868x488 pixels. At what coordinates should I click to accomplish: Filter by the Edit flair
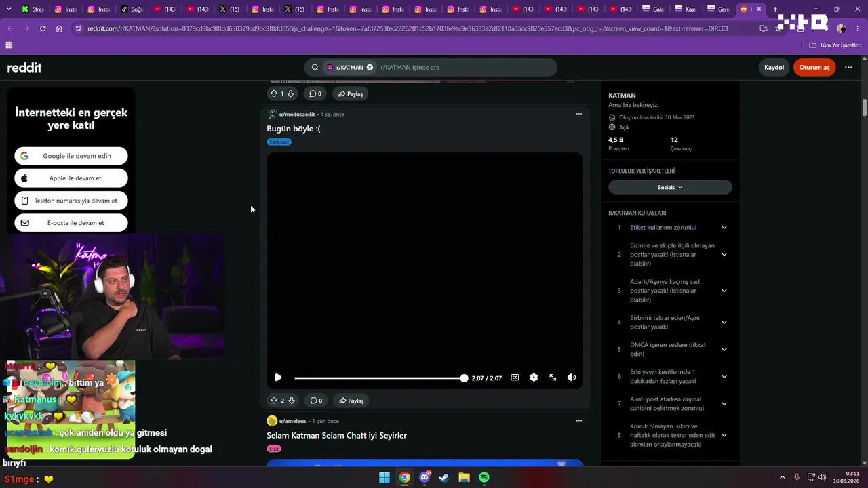[x=274, y=449]
